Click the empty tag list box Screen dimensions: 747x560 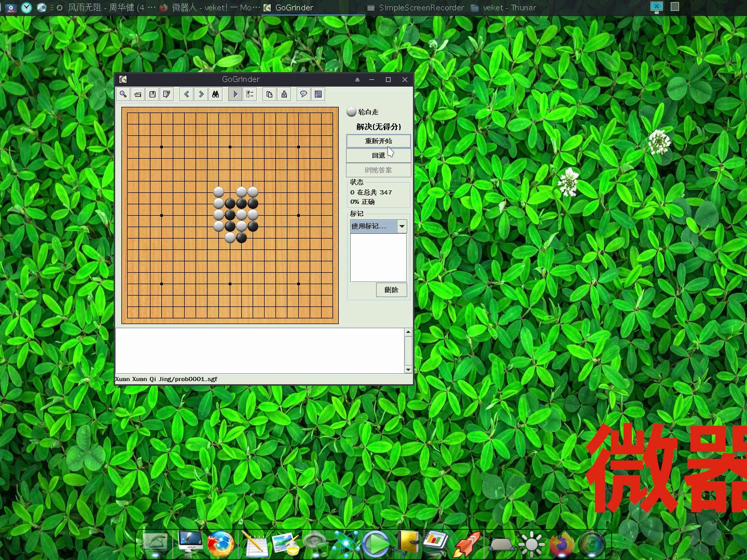[378, 258]
